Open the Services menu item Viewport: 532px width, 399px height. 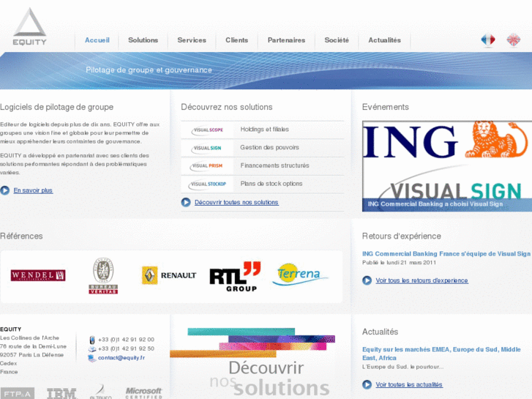point(192,40)
